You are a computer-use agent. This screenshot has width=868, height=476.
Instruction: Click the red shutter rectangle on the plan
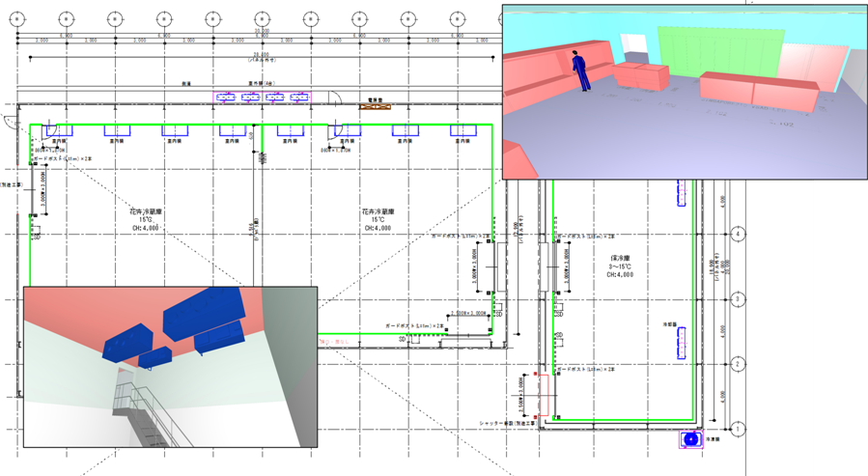click(543, 396)
